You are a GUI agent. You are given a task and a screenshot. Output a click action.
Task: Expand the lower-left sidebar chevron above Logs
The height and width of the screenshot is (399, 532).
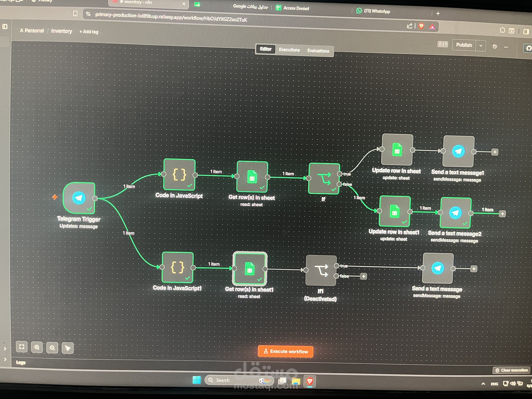(x=5, y=348)
